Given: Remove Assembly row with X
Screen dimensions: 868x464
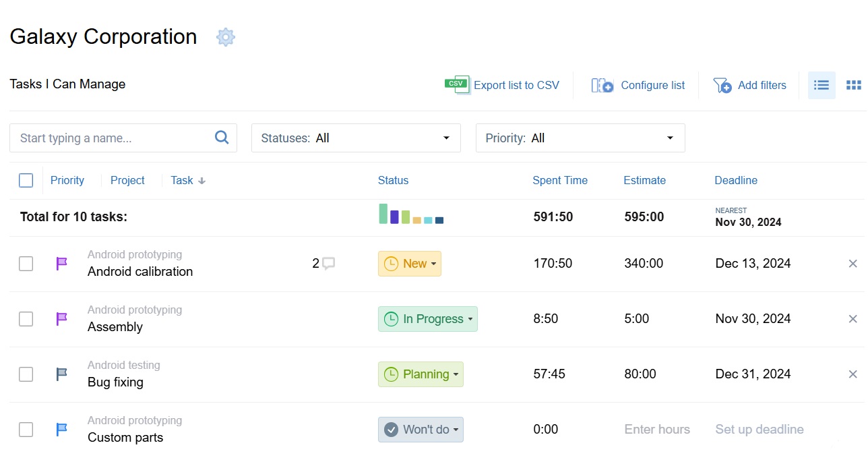Looking at the screenshot, I should click(852, 319).
